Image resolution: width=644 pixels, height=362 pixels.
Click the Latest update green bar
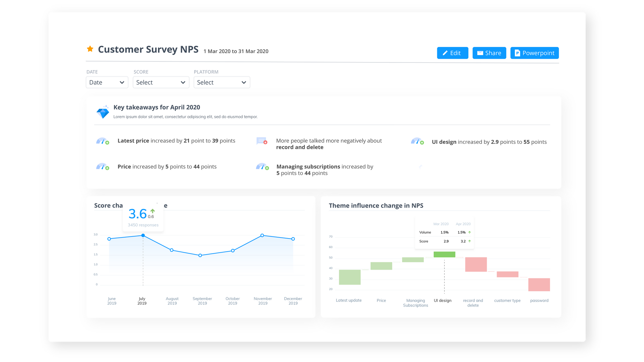point(350,277)
